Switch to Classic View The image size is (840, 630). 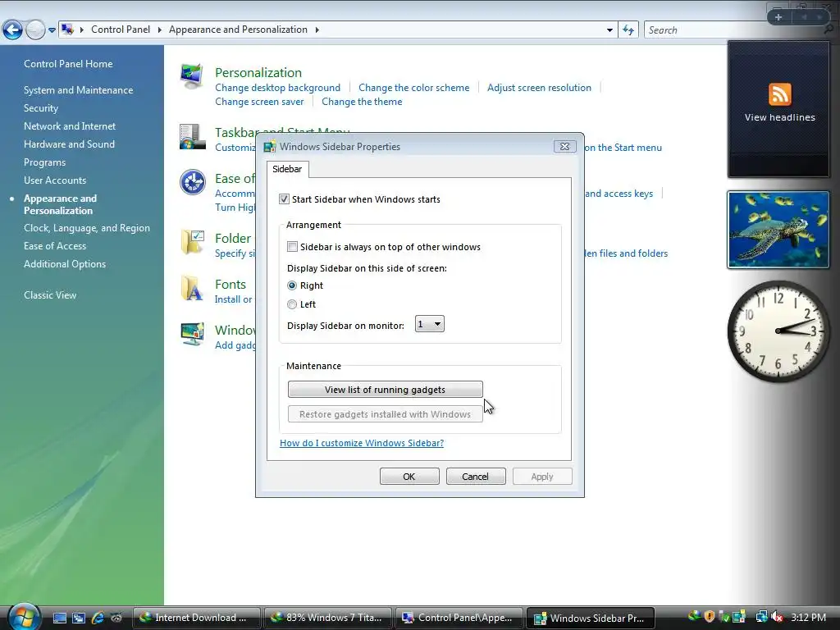click(x=50, y=295)
